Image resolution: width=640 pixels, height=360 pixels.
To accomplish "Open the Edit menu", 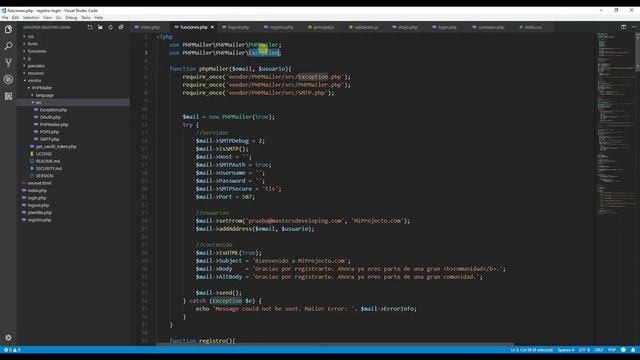I will point(15,18).
